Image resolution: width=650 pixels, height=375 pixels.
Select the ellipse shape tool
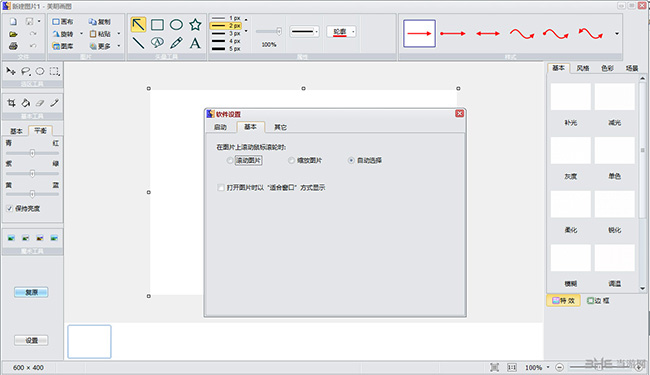click(176, 25)
